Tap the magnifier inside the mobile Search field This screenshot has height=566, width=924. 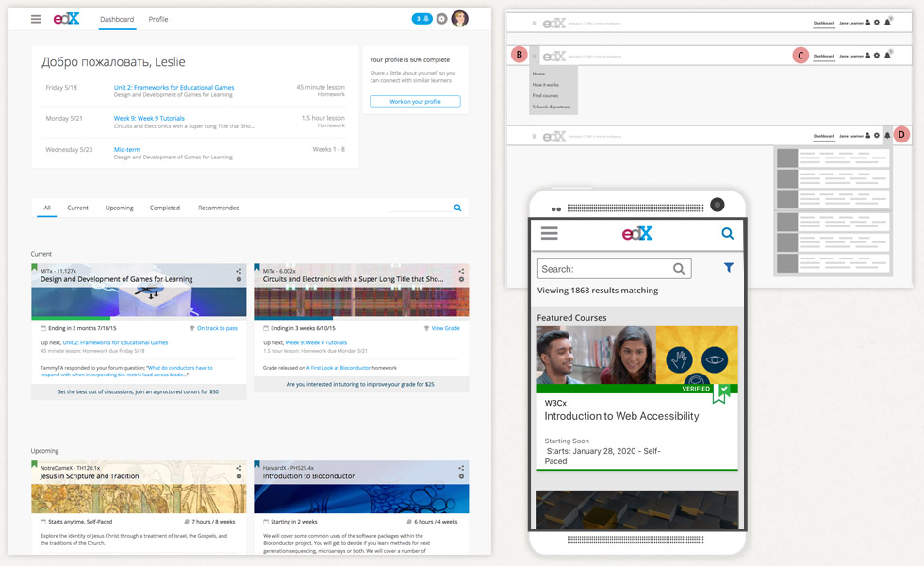tap(679, 269)
